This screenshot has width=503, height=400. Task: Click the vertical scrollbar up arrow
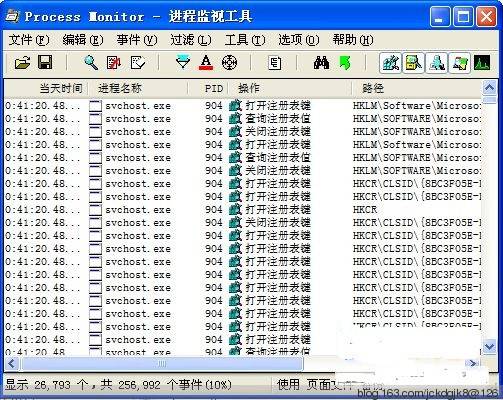489,88
